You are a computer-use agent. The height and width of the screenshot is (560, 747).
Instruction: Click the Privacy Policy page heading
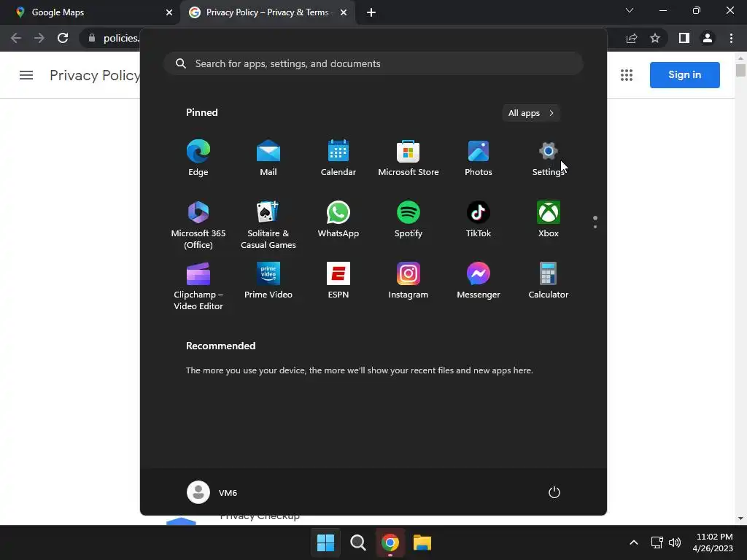tap(95, 75)
